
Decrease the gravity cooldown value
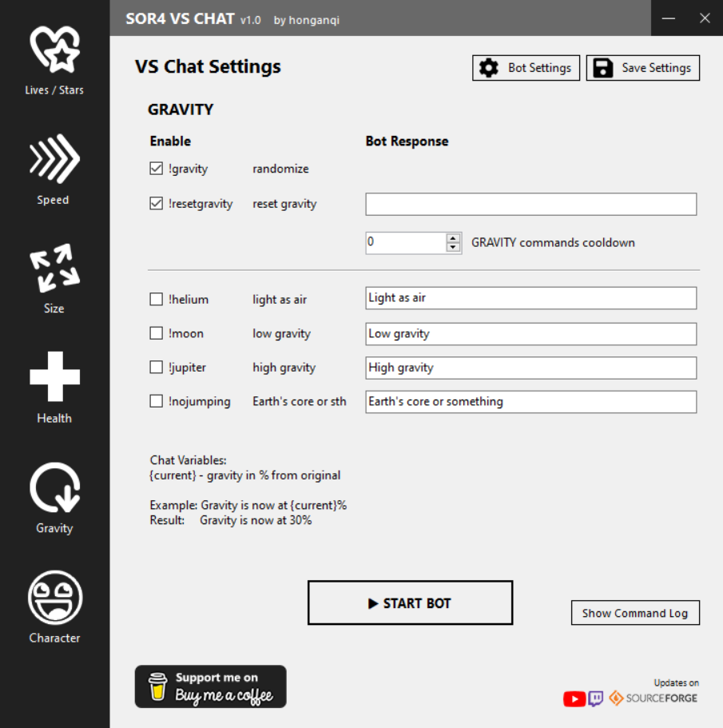tap(453, 248)
